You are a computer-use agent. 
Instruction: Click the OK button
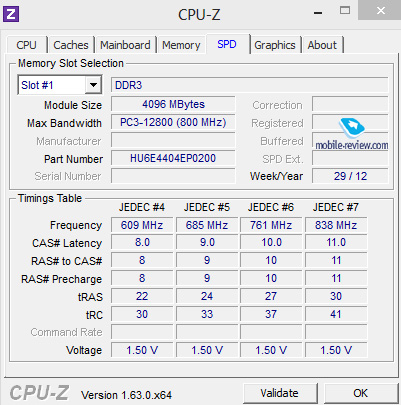click(361, 393)
